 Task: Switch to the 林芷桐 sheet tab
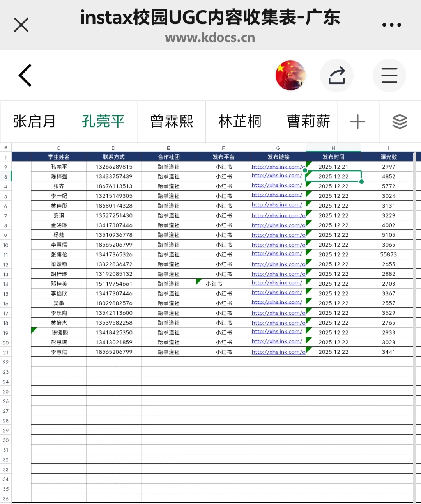coord(240,121)
